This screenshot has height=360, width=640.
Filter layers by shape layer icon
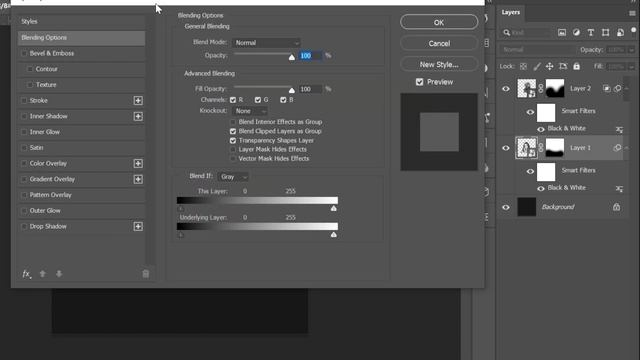(x=605, y=33)
